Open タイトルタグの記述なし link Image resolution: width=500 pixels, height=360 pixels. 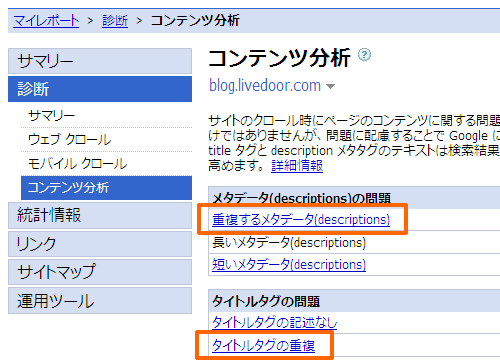coord(275,322)
